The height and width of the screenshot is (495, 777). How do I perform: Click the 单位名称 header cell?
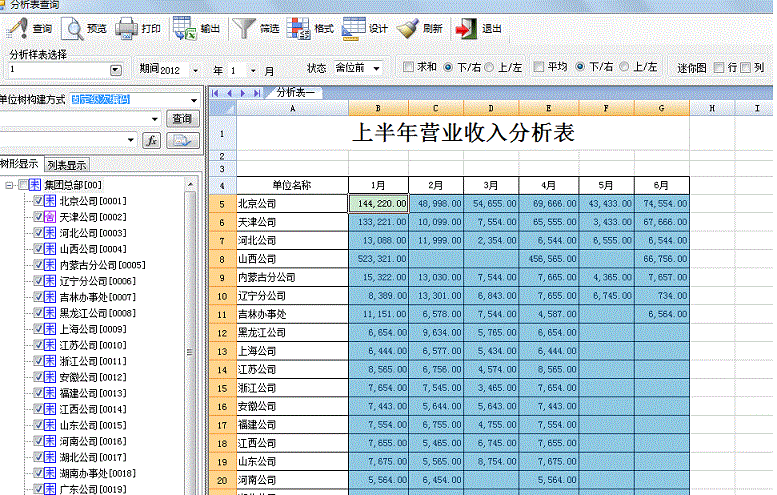tap(292, 185)
